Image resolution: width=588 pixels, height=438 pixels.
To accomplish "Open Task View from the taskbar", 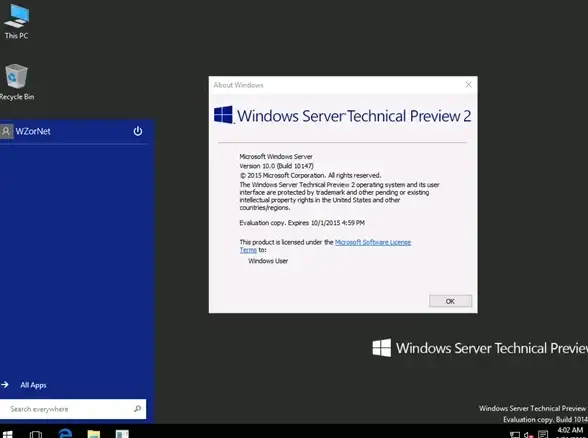I will coord(36,434).
